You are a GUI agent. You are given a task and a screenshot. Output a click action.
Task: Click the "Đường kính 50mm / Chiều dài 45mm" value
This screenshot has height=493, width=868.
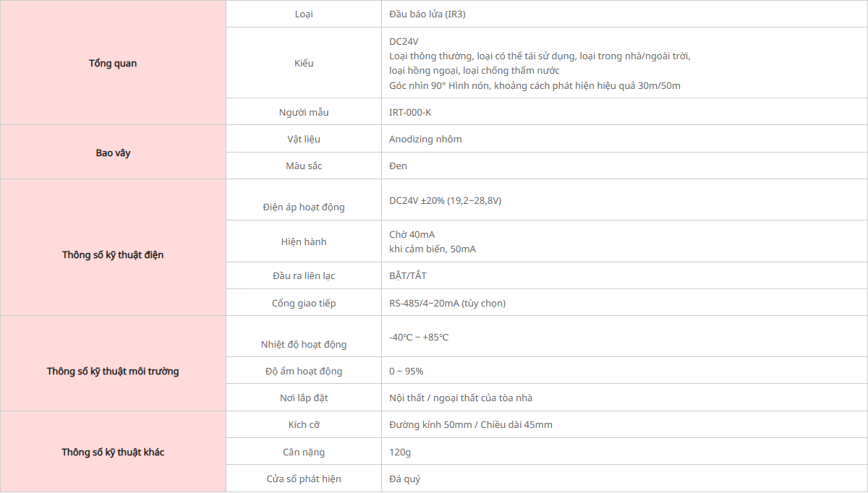click(x=470, y=424)
